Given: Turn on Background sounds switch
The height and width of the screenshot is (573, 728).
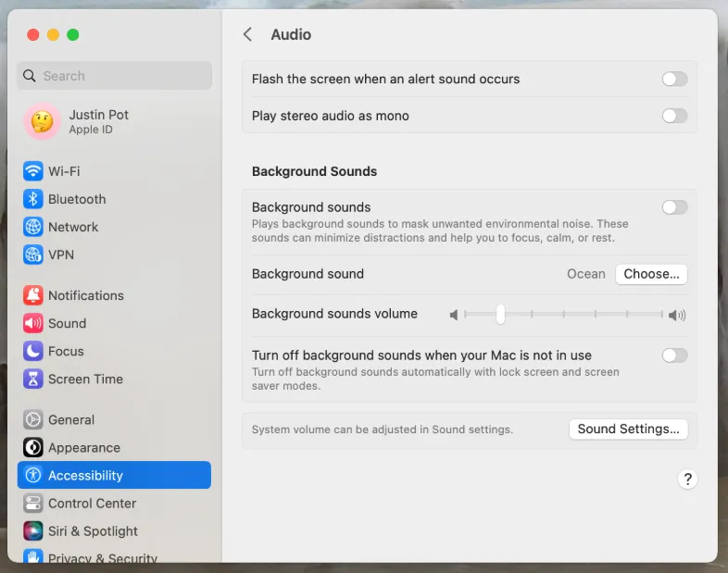Looking at the screenshot, I should coord(674,207).
